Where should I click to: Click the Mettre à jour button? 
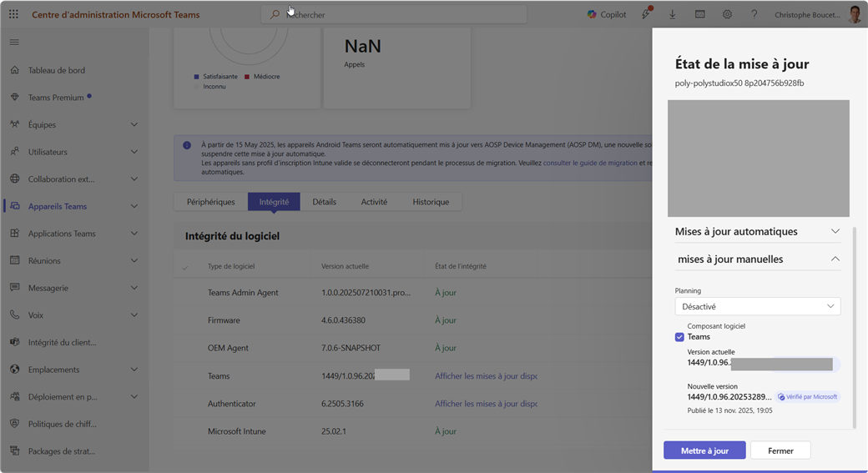[704, 450]
